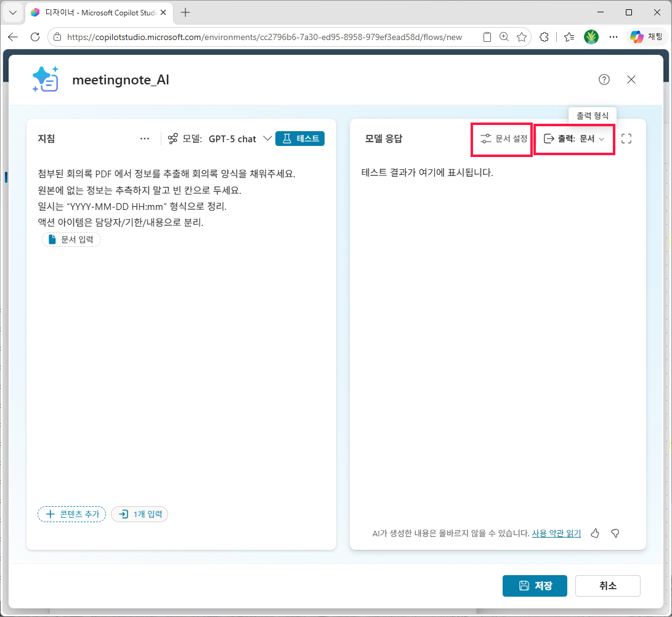Screen dimensions: 672x617
Task: Open the 1개 입력 inputs button
Action: point(140,514)
